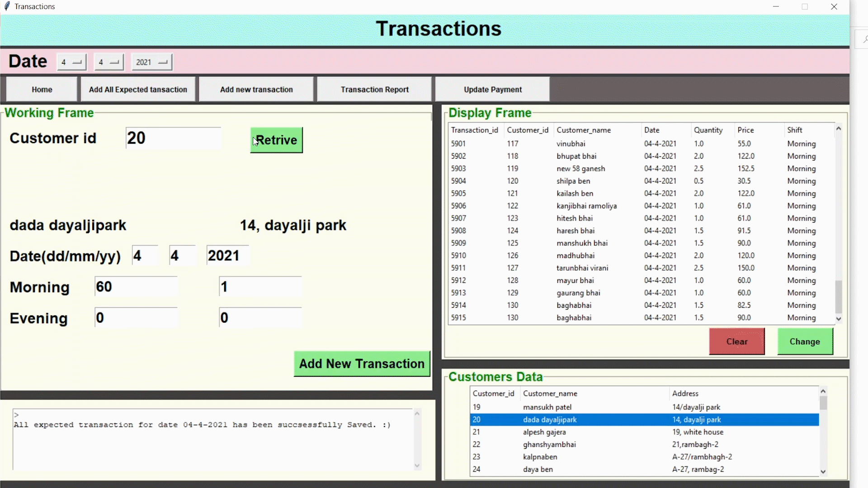The image size is (868, 488).
Task: Click Display Frame scrollbar down arrow
Action: point(839,319)
